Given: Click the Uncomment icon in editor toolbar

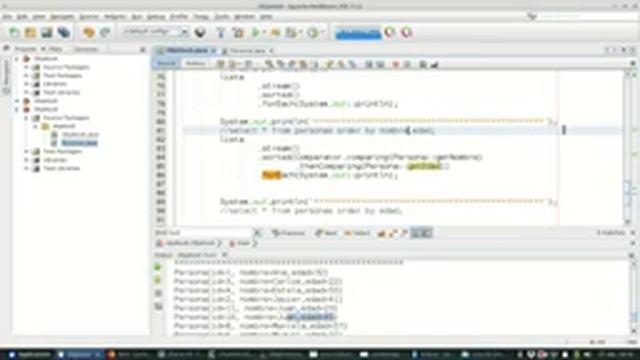Looking at the screenshot, I should [x=434, y=64].
